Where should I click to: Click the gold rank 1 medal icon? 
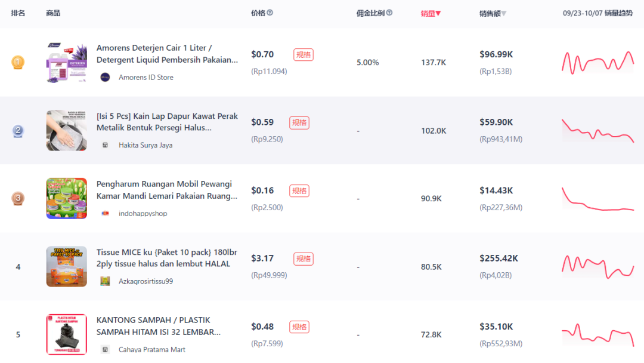(x=18, y=63)
